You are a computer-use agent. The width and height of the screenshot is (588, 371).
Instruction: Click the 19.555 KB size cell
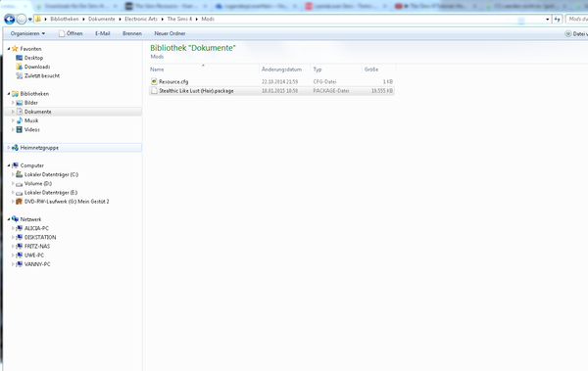(x=382, y=91)
